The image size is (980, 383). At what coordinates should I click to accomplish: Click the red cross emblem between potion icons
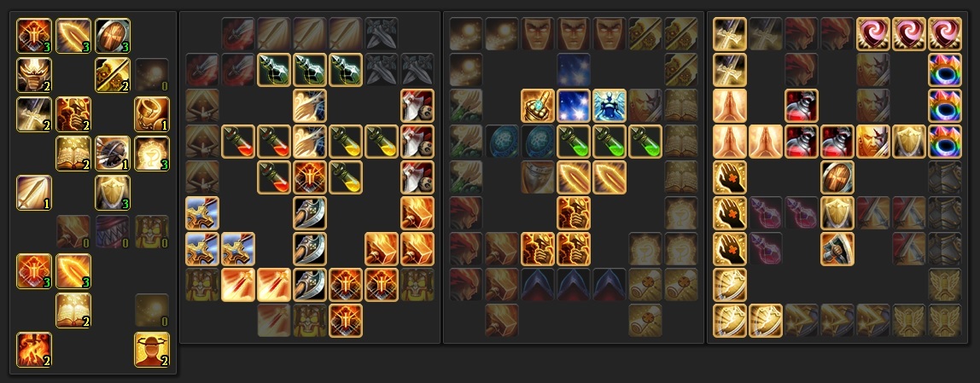point(310,177)
